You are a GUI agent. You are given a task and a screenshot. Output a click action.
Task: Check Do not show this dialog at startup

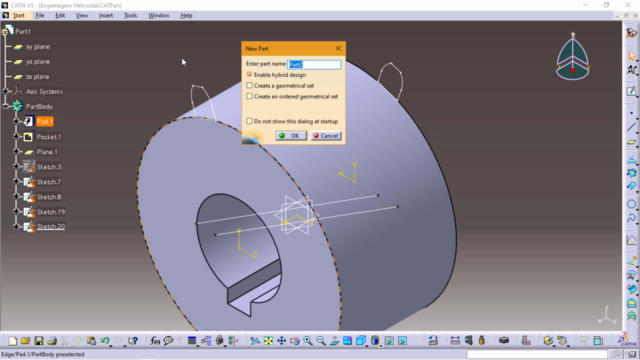click(249, 121)
